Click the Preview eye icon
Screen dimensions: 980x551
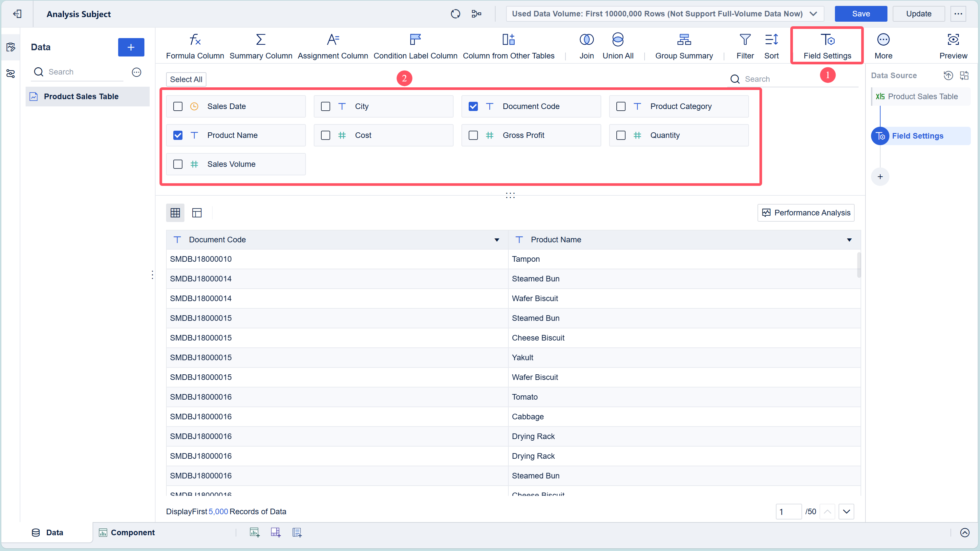(953, 40)
